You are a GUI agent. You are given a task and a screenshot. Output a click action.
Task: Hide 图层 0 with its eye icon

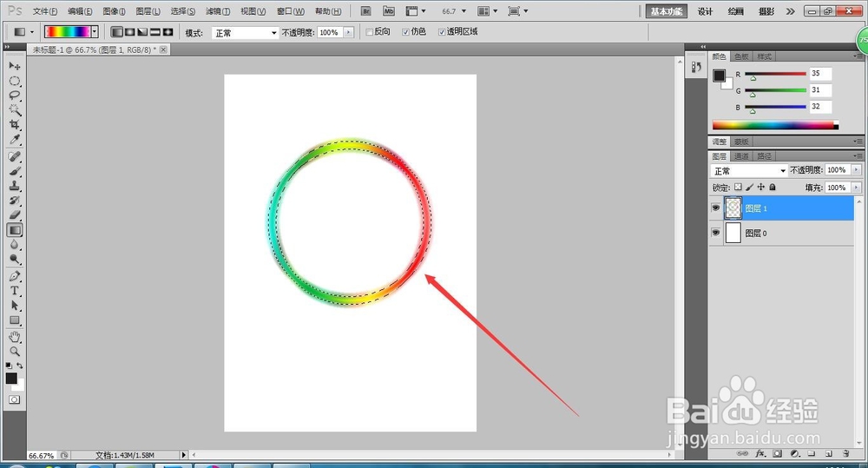pos(715,233)
